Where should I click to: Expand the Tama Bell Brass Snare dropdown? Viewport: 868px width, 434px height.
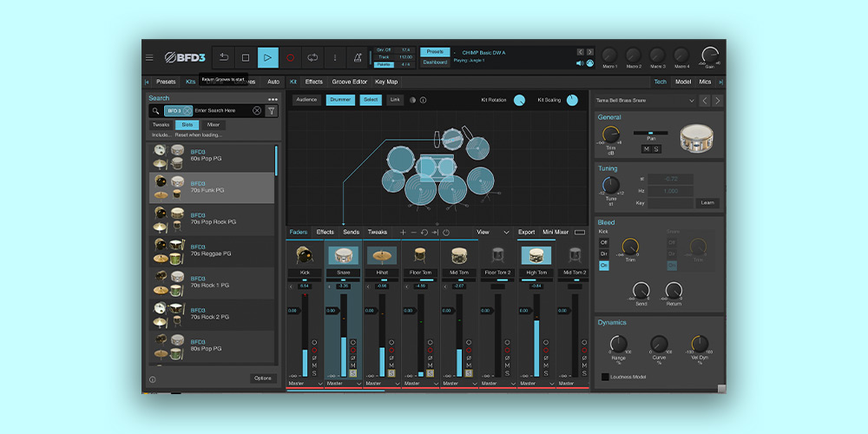(692, 101)
